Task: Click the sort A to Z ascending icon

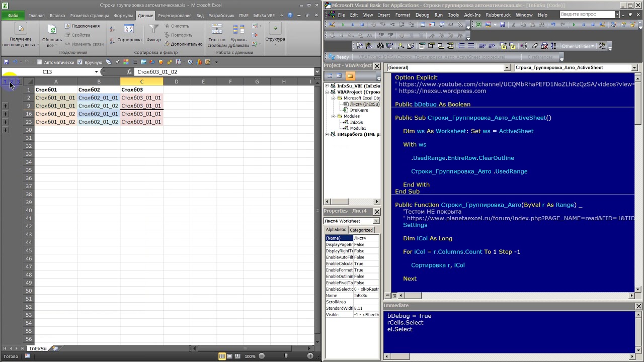Action: [112, 29]
